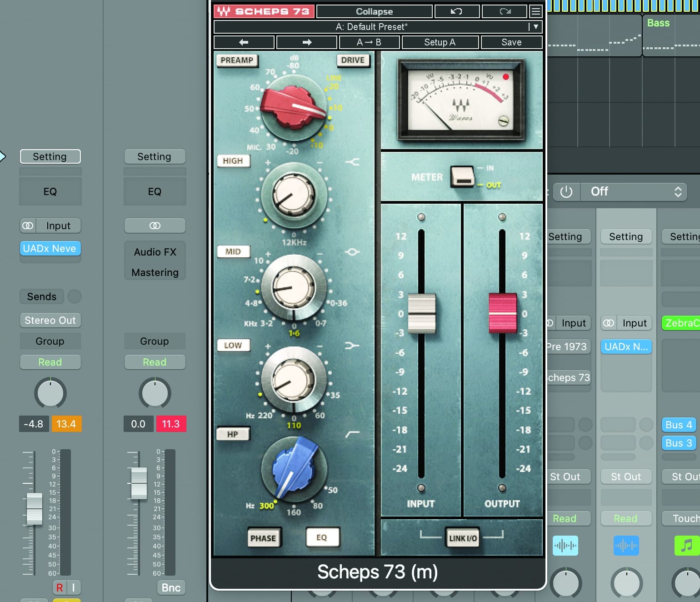Click the UADx Neve plugin slot
This screenshot has width=700, height=602.
50,248
